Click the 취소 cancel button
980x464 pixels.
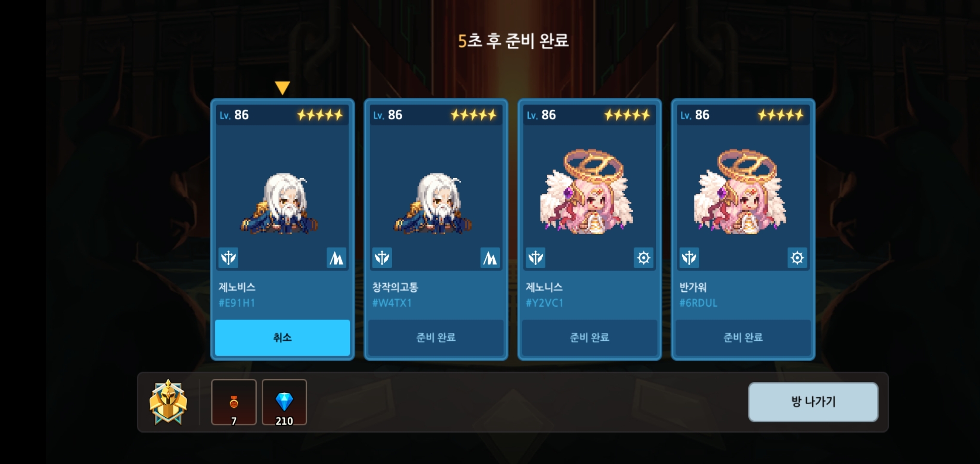tap(282, 337)
